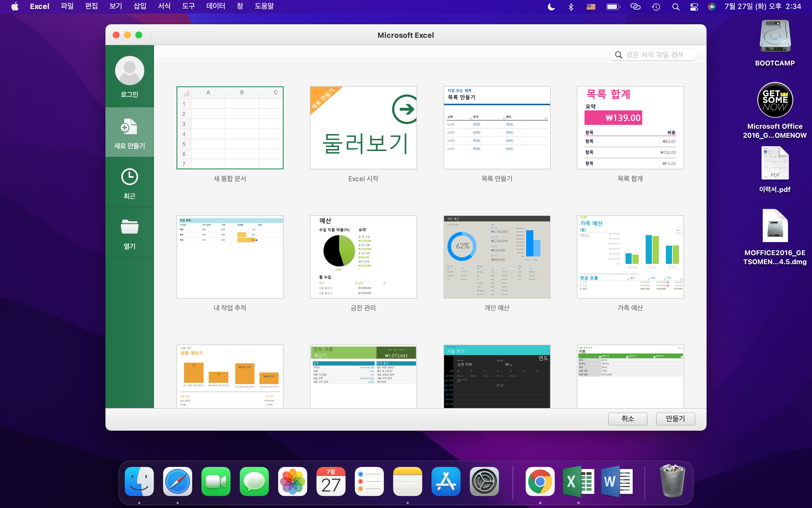Open the 편집 menu
The width and height of the screenshot is (812, 508).
click(x=91, y=6)
